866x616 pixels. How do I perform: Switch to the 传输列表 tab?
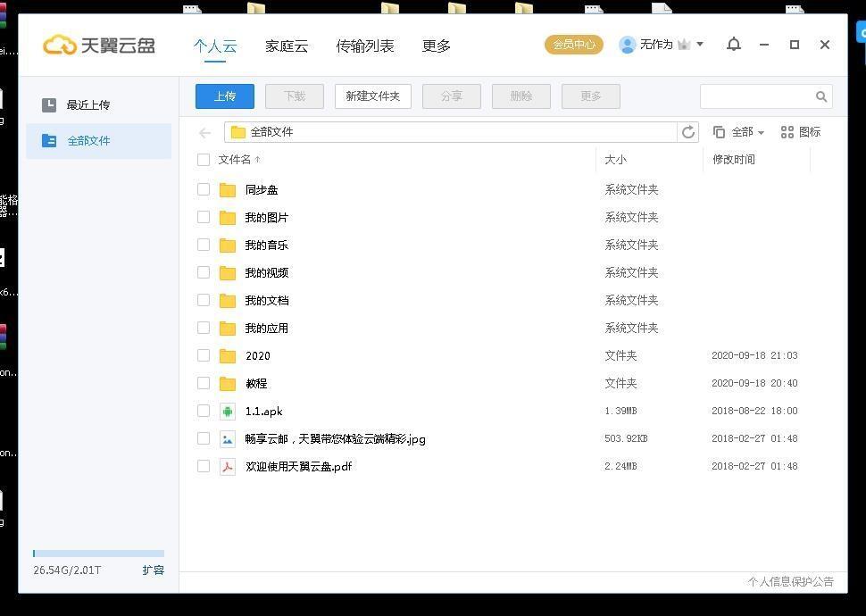coord(365,46)
